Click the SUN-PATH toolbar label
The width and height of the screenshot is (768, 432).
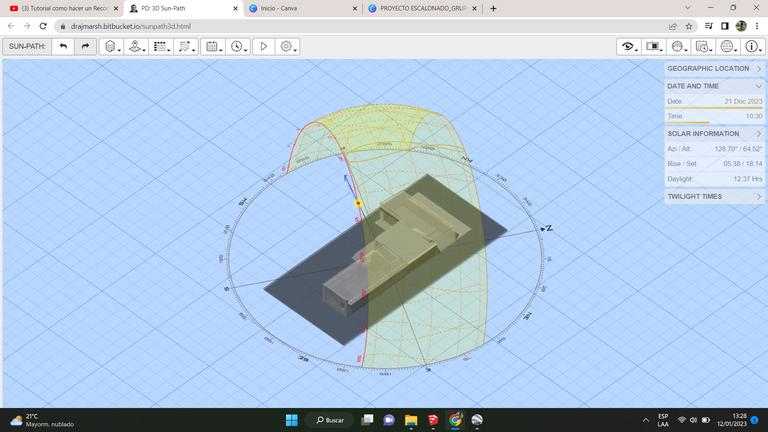tap(27, 46)
